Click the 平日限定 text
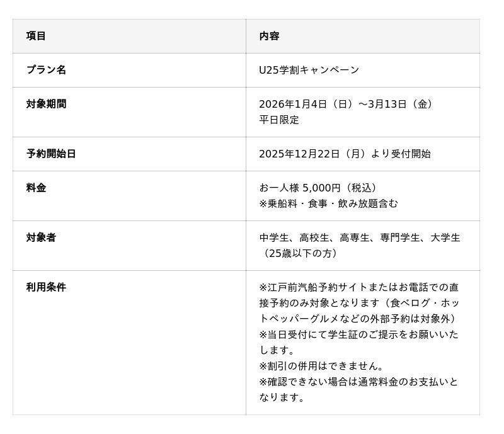 [279, 120]
